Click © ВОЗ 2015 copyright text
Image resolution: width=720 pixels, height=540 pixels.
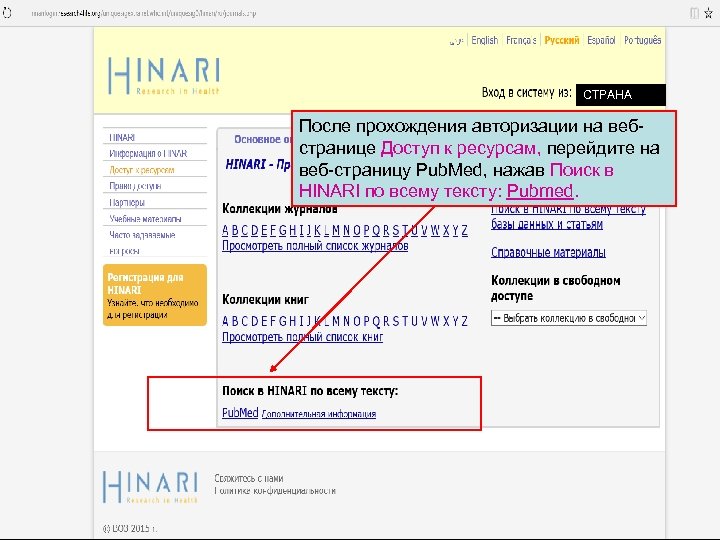tap(130, 529)
